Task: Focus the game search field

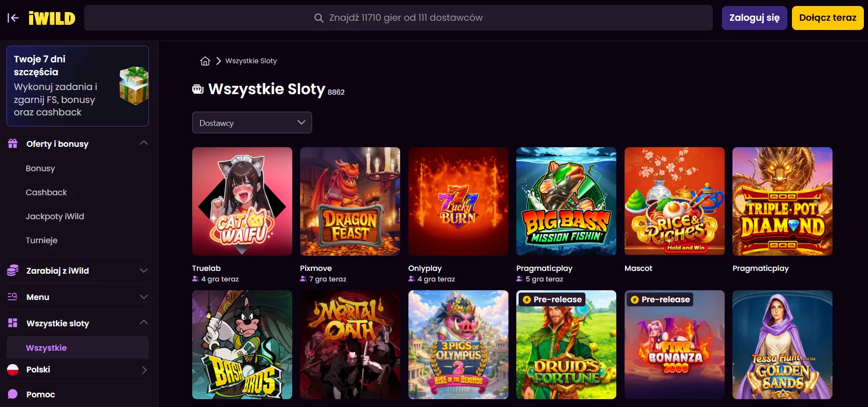Action: 398,18
